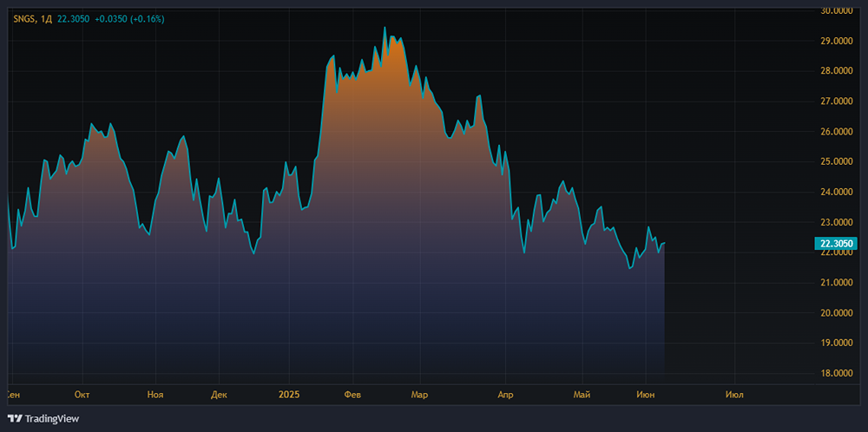Click the 20.0000 price axis label
The width and height of the screenshot is (868, 432).
pyautogui.click(x=837, y=313)
